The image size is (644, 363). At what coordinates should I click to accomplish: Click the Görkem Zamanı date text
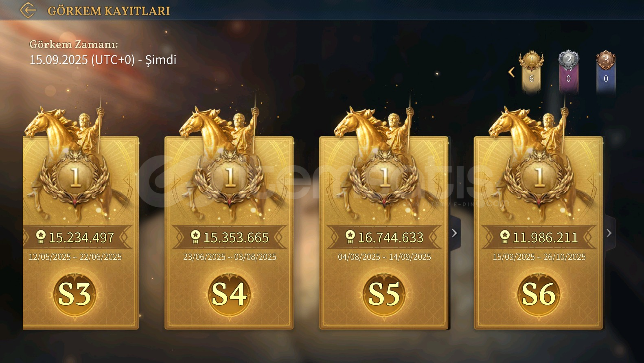103,60
